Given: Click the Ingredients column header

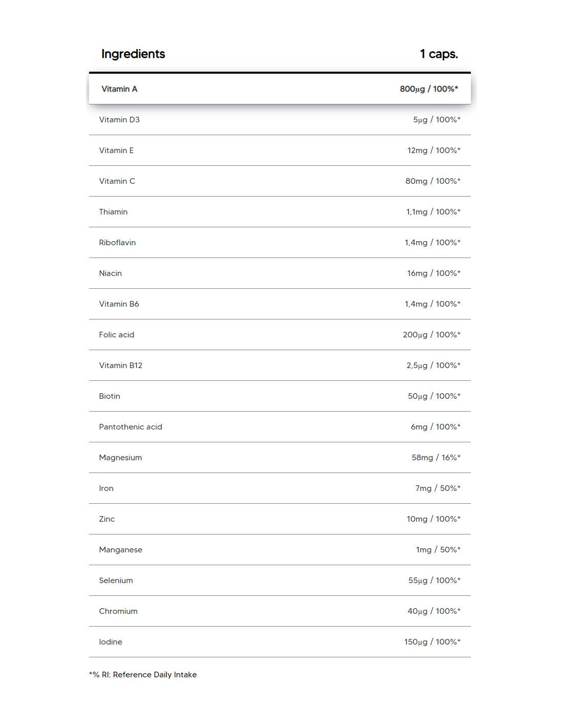Looking at the screenshot, I should (133, 54).
